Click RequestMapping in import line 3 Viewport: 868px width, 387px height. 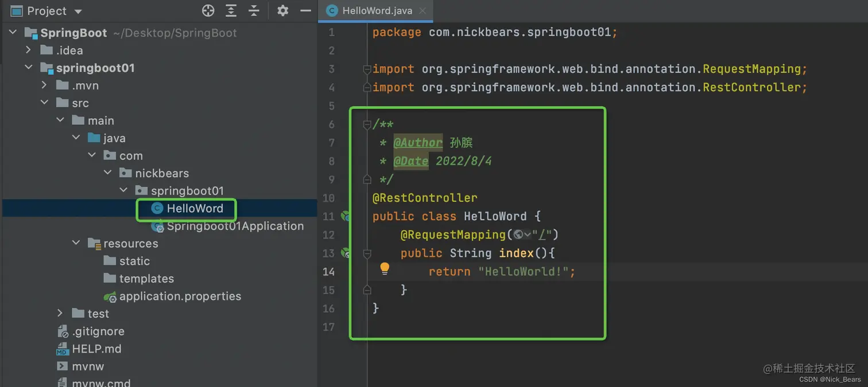click(751, 69)
